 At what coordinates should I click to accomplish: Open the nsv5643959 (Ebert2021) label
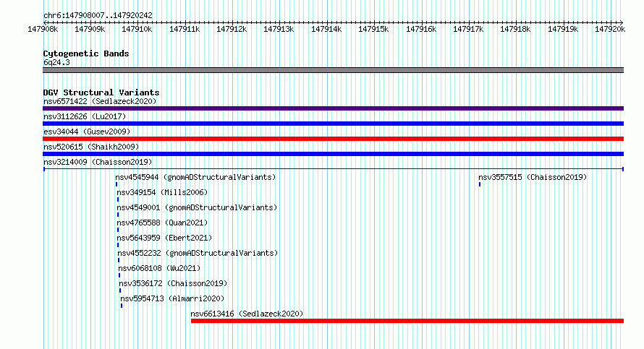pos(164,238)
